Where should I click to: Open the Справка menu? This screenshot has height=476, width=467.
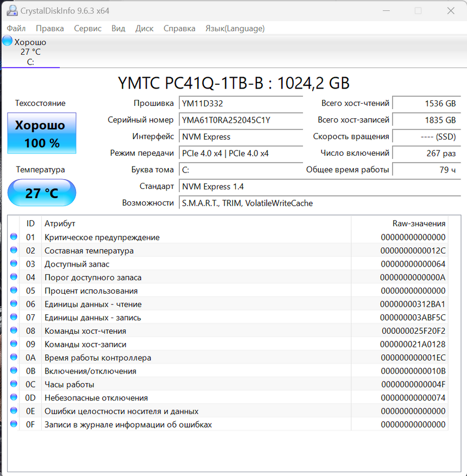179,29
